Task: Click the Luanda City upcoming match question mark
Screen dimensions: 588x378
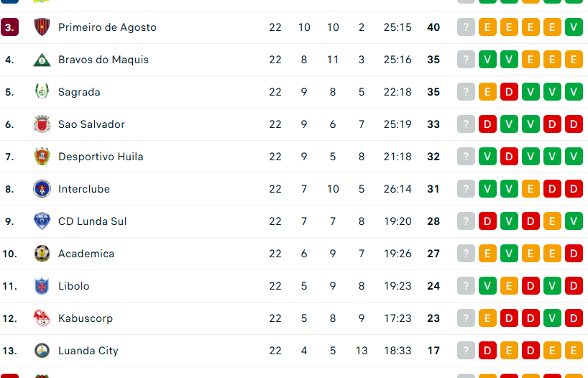Action: pyautogui.click(x=466, y=351)
